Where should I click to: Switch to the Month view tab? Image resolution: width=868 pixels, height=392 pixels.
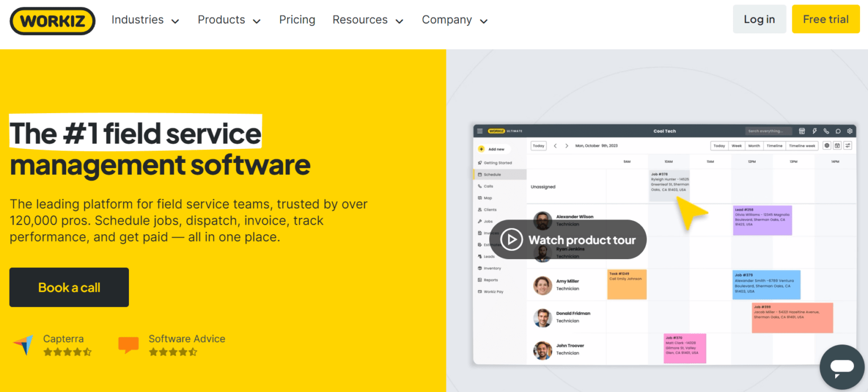click(754, 146)
